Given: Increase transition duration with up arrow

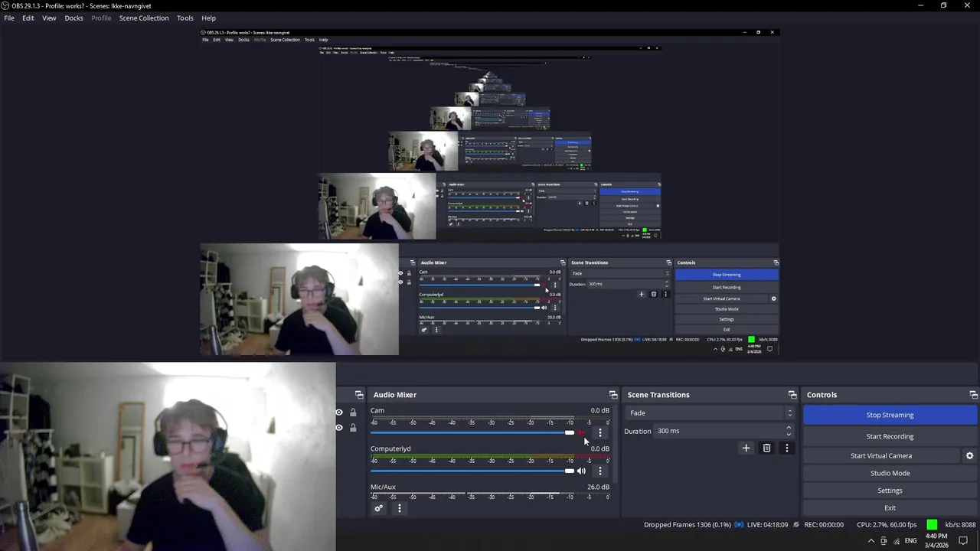Looking at the screenshot, I should click(x=789, y=428).
